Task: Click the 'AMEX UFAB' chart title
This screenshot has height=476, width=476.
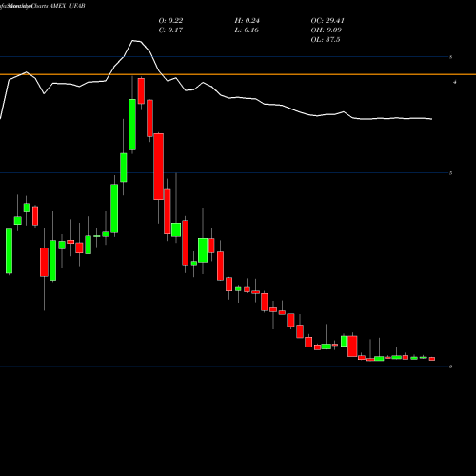Action: (x=68, y=6)
